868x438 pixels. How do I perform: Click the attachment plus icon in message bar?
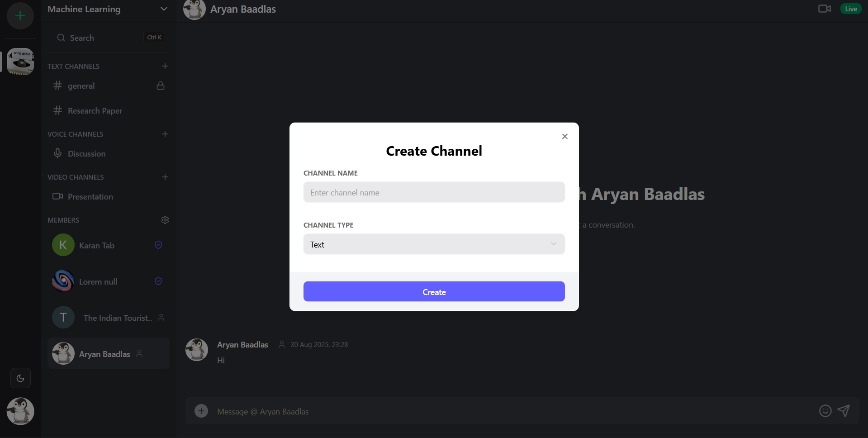(201, 411)
